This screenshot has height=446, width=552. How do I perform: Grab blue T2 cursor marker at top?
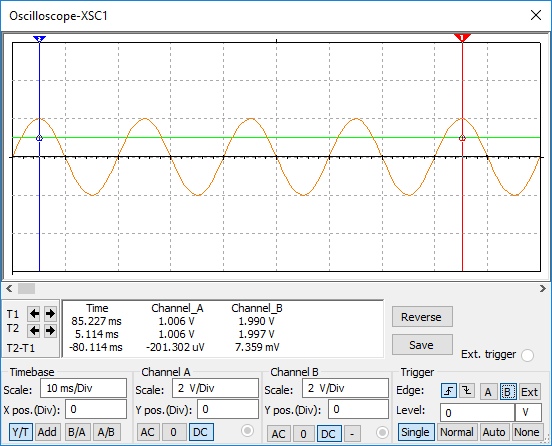(39, 38)
